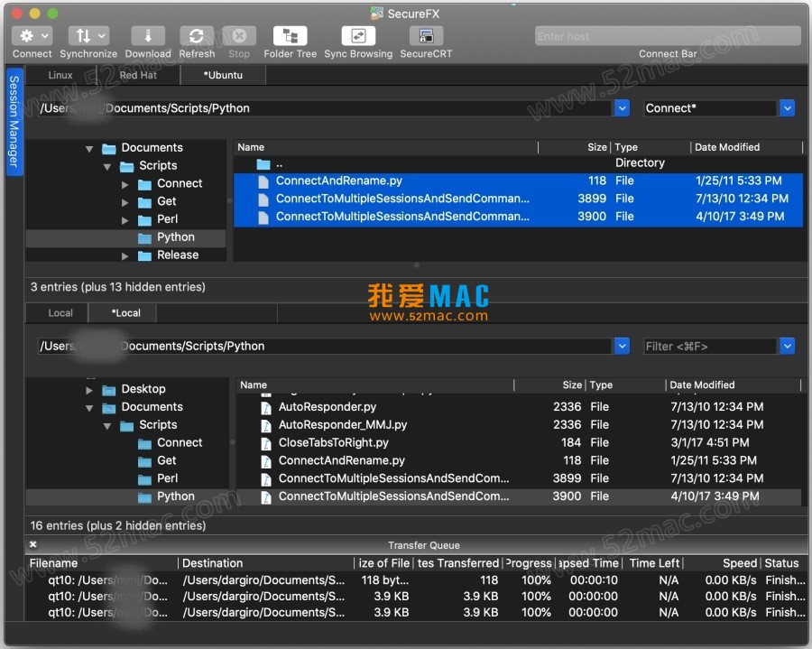Sort transfer queue by Destination column
Screen dimensions: 812x649
267,563
